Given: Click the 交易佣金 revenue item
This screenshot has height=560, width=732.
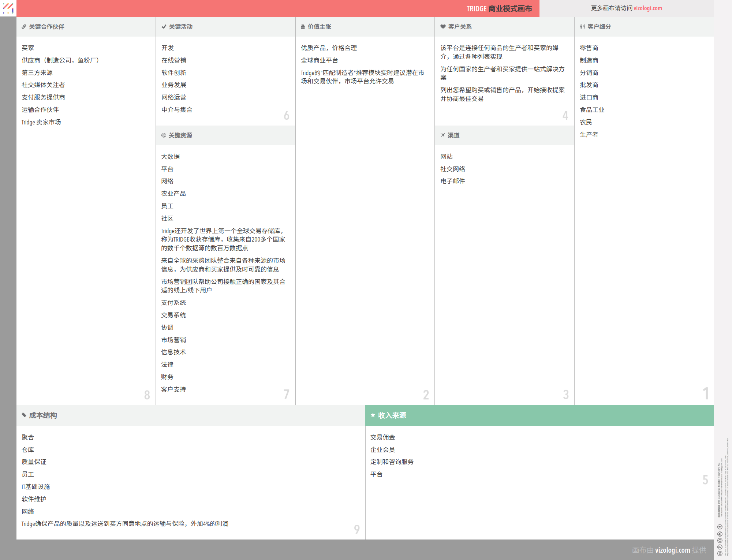Looking at the screenshot, I should click(382, 437).
